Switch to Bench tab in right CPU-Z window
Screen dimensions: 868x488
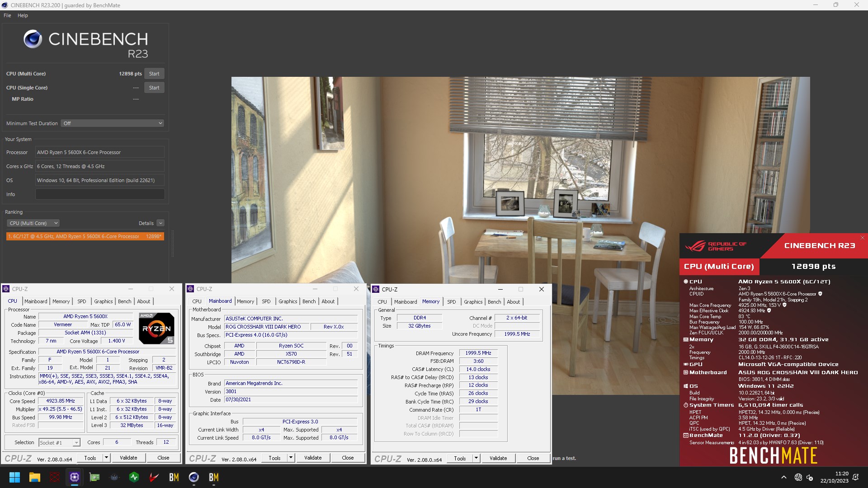coord(495,302)
